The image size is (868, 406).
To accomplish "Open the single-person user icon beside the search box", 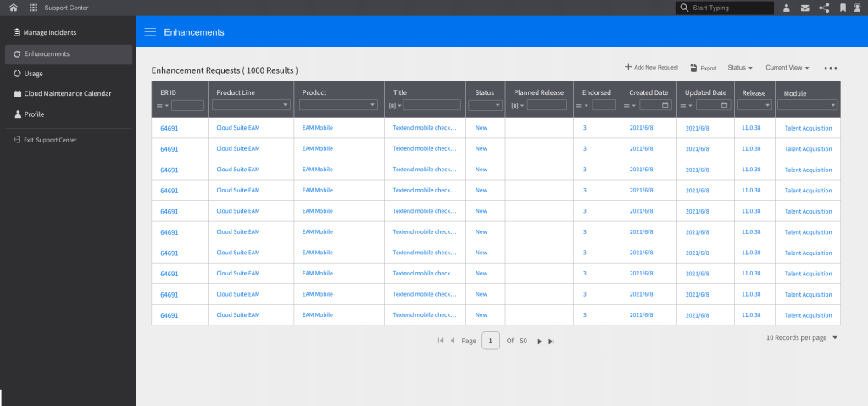I will coord(786,8).
